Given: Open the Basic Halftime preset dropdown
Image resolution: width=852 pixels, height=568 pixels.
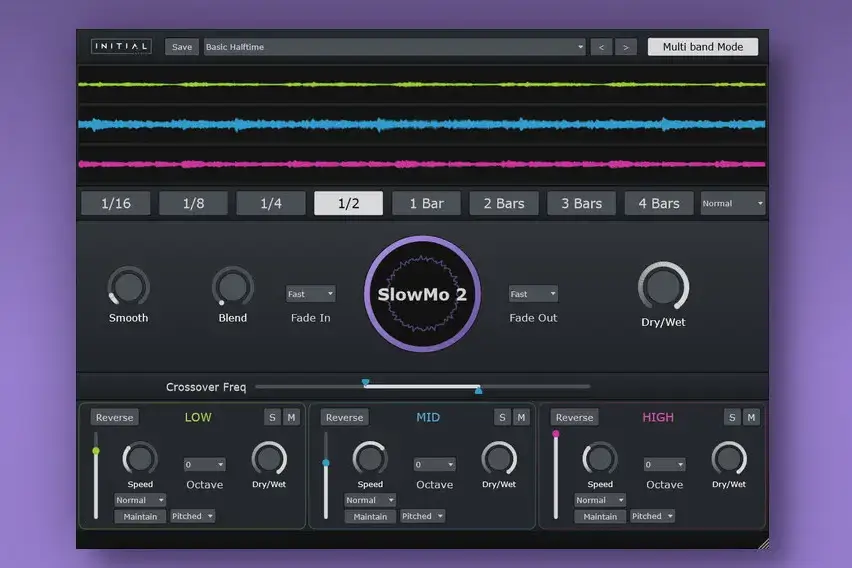Looking at the screenshot, I should [x=394, y=47].
